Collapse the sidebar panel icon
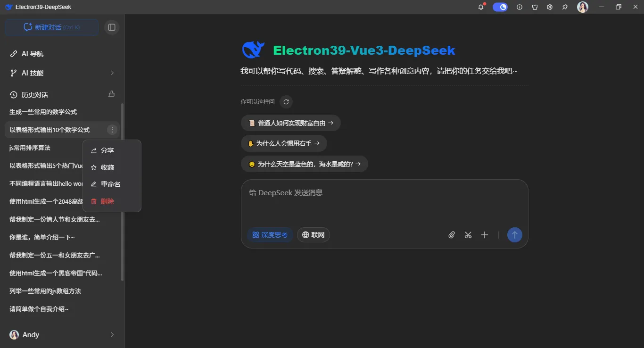This screenshot has width=644, height=348. (x=112, y=27)
